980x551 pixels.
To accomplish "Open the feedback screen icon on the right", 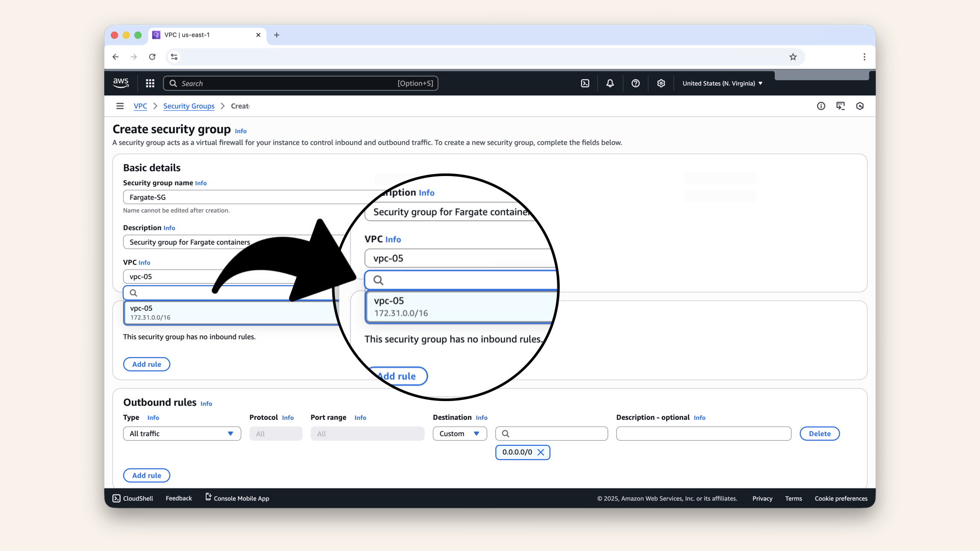I will point(841,106).
